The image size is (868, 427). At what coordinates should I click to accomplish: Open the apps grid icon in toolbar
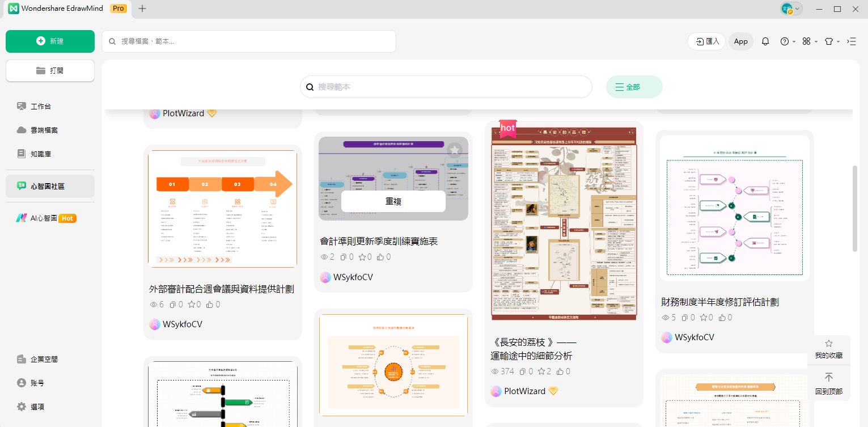(806, 41)
